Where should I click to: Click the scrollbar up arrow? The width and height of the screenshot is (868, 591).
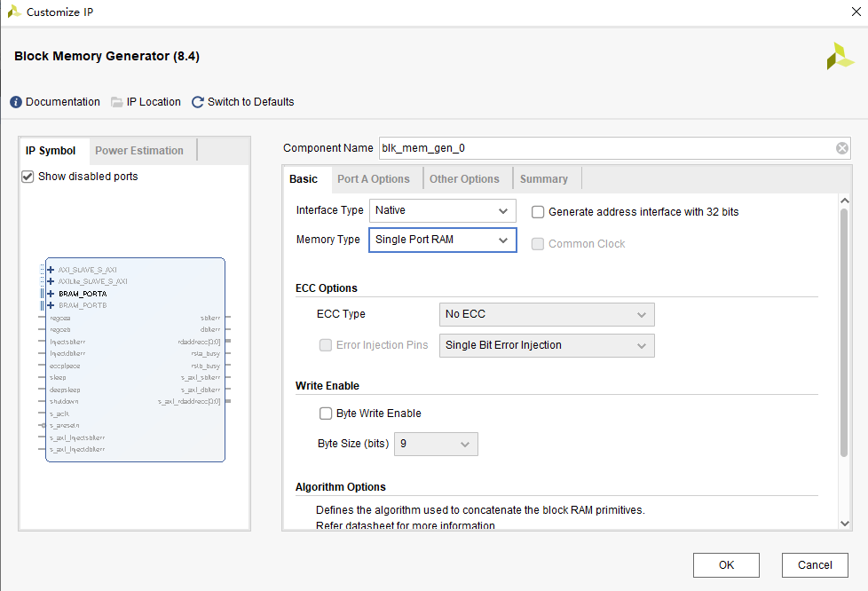[x=844, y=201]
